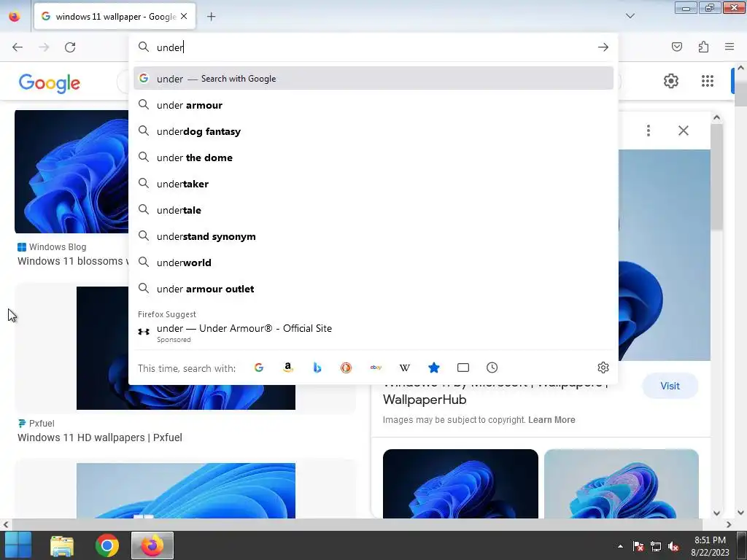Open the clock showing 8:51 PM

(x=710, y=545)
